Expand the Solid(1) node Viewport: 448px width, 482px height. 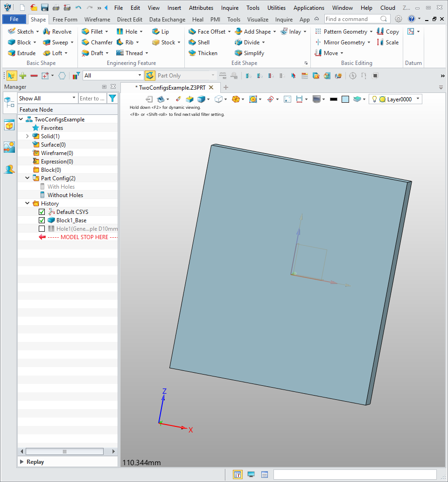[x=28, y=136]
